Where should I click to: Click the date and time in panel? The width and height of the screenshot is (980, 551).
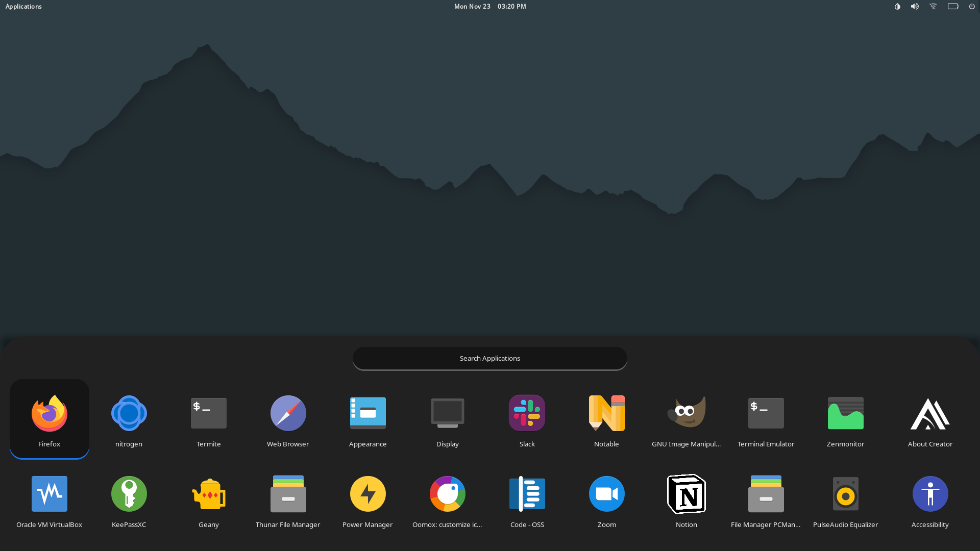pos(489,7)
